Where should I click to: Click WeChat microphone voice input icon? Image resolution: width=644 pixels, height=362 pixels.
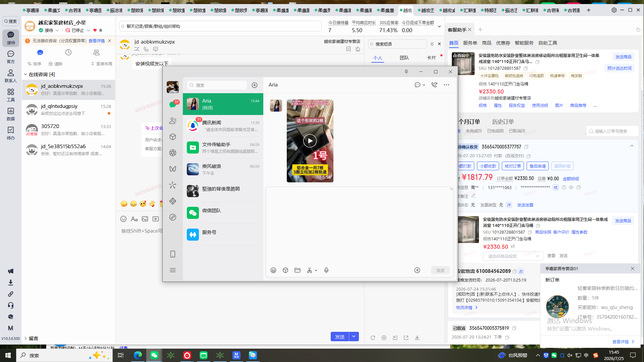(326, 270)
